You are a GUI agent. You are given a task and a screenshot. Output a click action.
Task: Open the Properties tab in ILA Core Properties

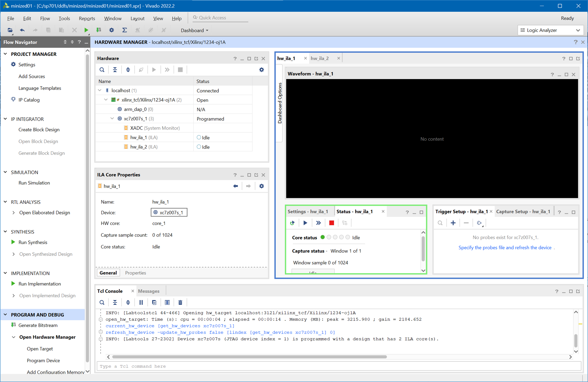tap(135, 273)
